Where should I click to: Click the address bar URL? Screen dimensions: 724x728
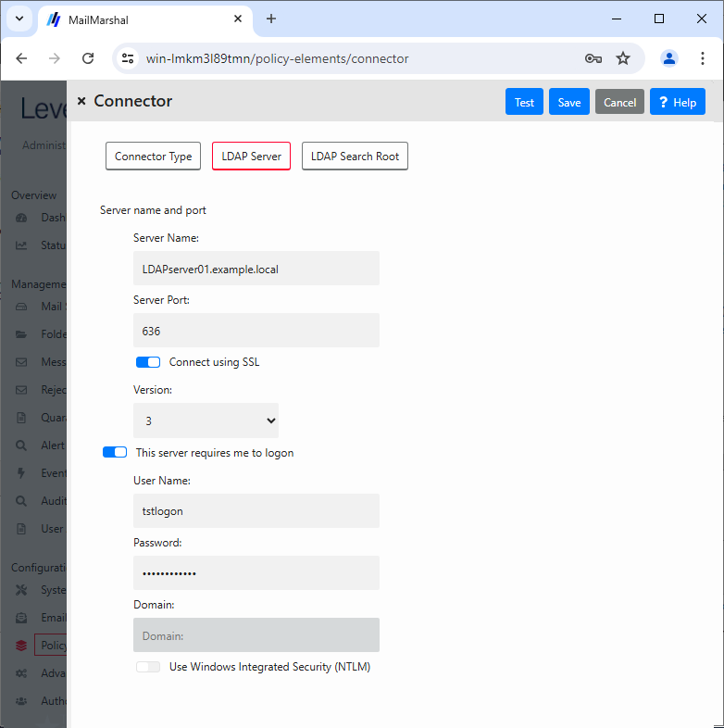point(277,59)
